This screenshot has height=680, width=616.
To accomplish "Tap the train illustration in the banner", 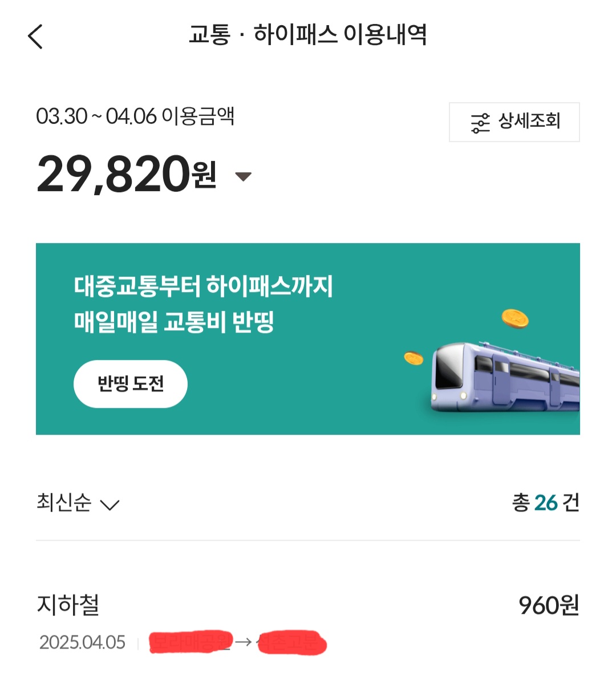I will pyautogui.click(x=505, y=375).
